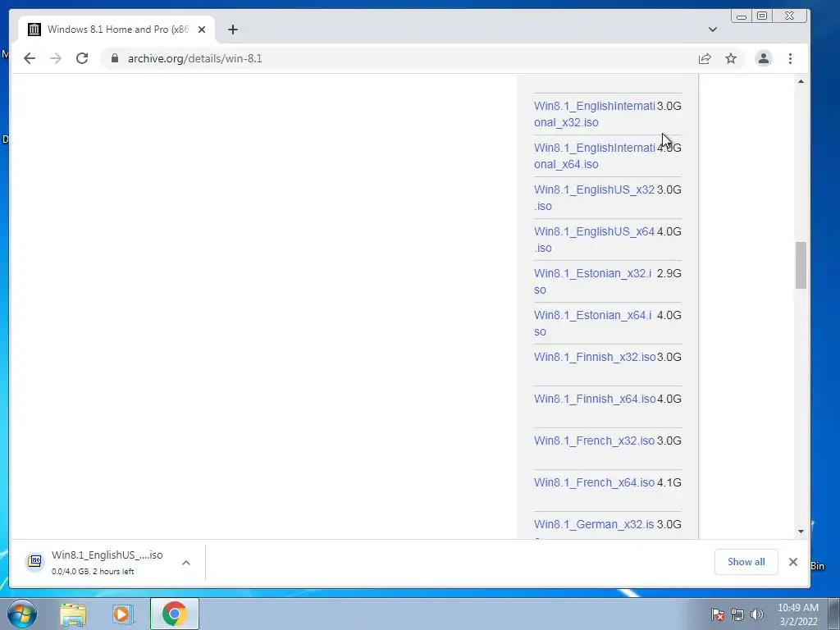The height and width of the screenshot is (630, 840).
Task: Go back to the previous page
Action: click(x=30, y=58)
